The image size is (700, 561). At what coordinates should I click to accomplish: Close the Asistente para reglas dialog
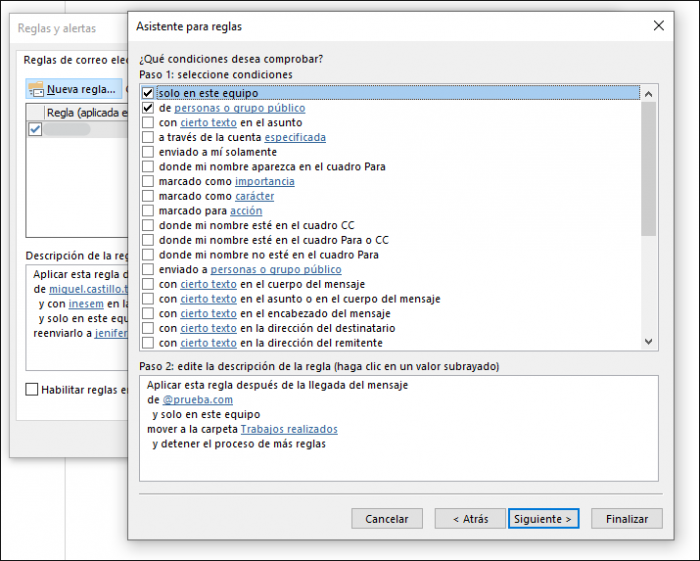(x=658, y=26)
